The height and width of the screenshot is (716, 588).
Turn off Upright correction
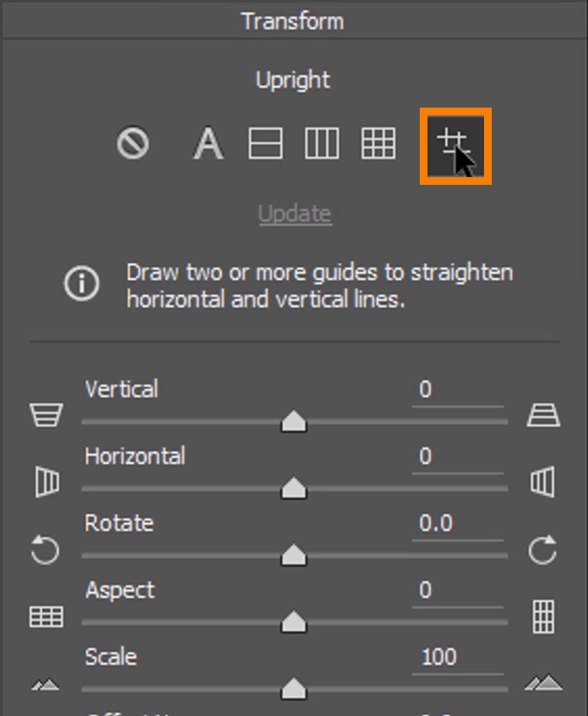click(x=133, y=143)
